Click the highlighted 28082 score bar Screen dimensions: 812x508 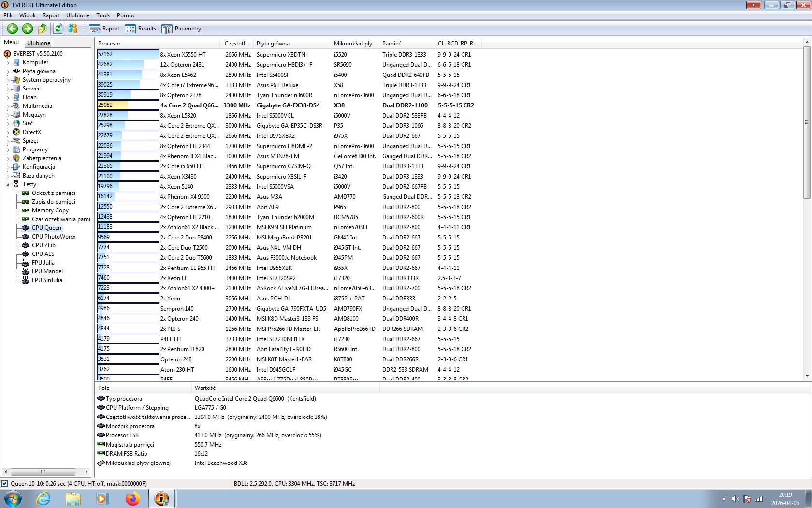[128, 105]
